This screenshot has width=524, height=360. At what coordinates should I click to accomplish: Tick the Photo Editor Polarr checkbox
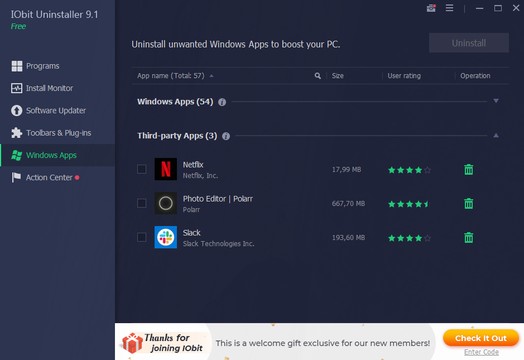[x=142, y=203]
